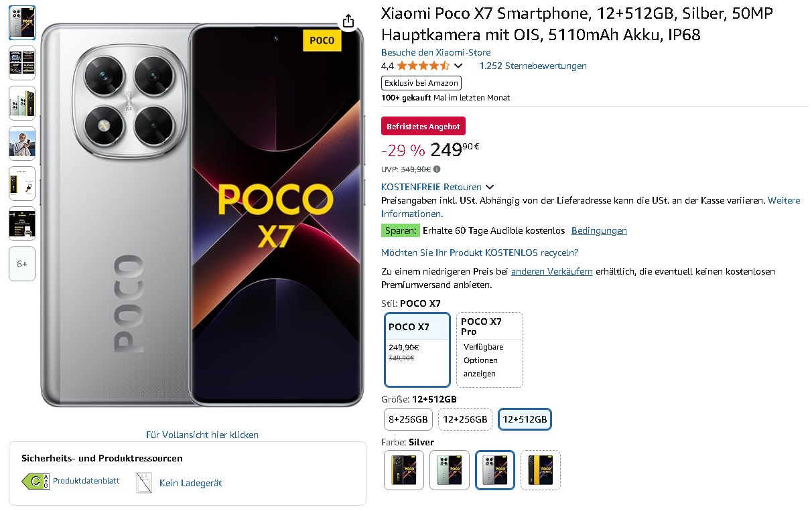Select the first product thumbnail image

22,23
